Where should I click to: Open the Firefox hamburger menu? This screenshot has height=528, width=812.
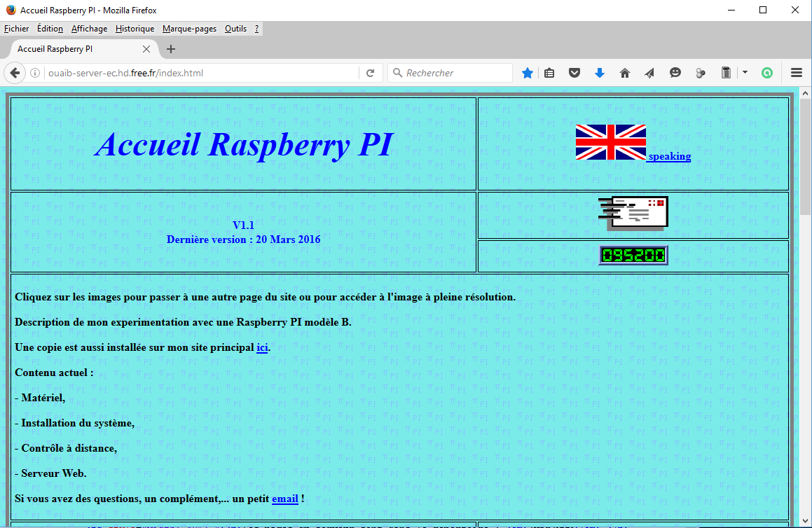coord(797,72)
